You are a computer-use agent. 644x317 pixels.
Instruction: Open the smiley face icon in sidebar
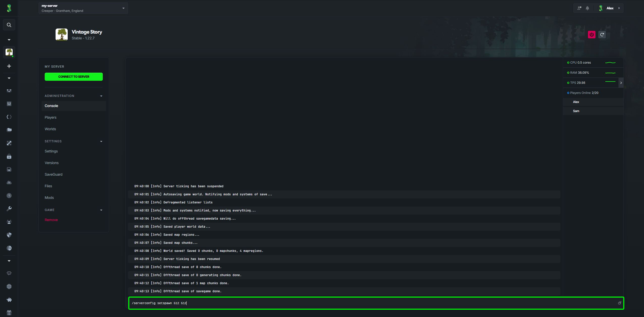coord(9,104)
